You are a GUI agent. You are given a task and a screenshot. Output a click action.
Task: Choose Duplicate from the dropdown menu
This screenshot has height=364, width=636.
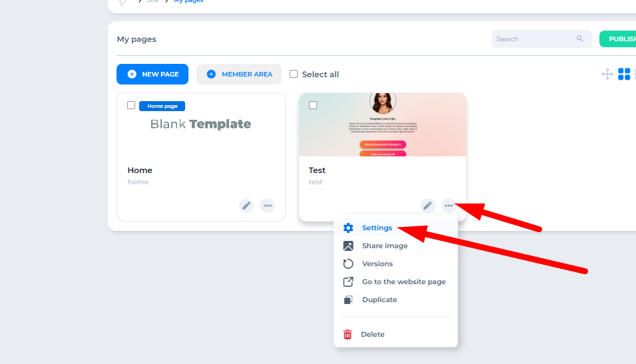379,299
